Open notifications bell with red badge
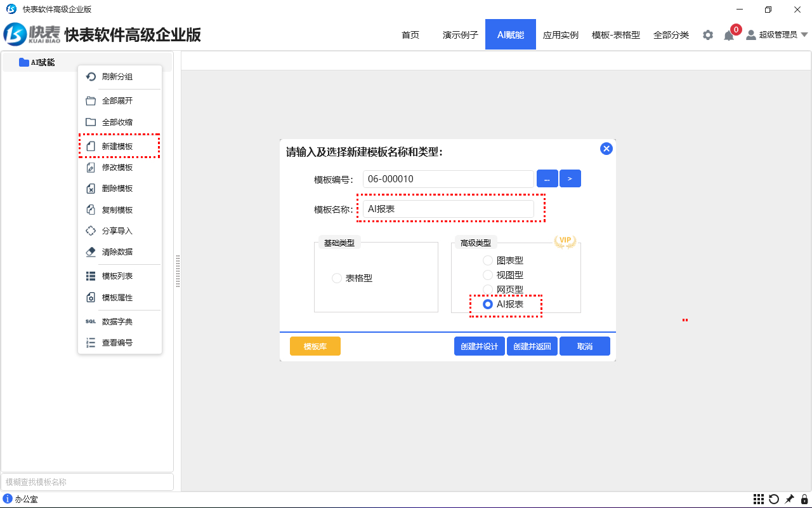The image size is (812, 508). point(729,36)
